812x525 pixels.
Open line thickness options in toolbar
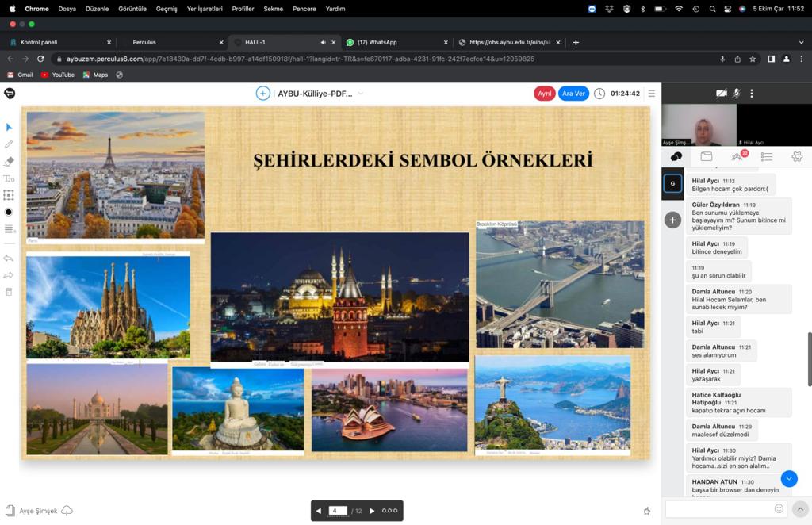(x=9, y=229)
